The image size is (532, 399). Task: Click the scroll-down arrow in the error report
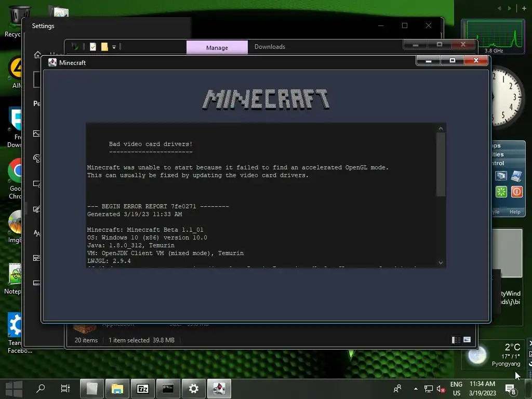tap(441, 262)
